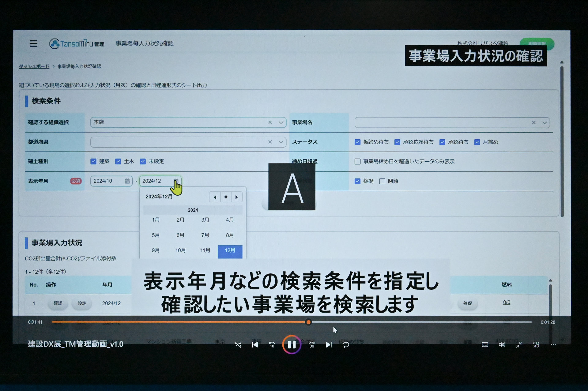The width and height of the screenshot is (588, 391).
Task: Uncheck the 建築 checkbox
Action: point(93,161)
